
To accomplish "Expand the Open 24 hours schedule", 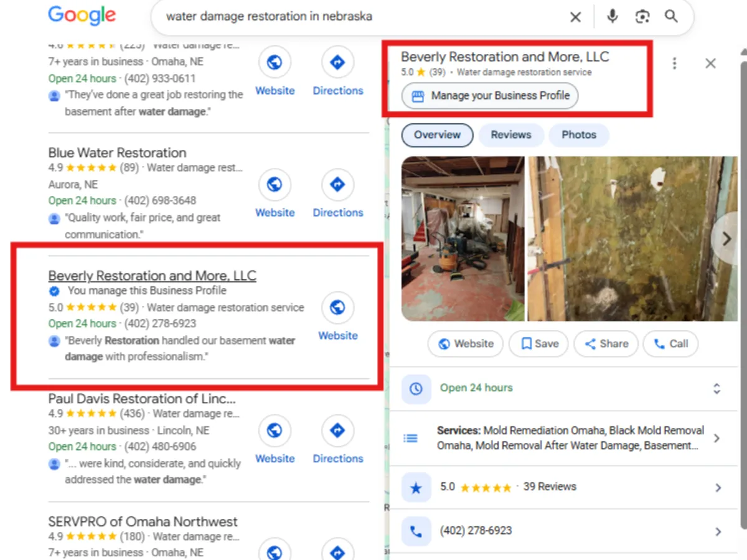I will coord(717,389).
